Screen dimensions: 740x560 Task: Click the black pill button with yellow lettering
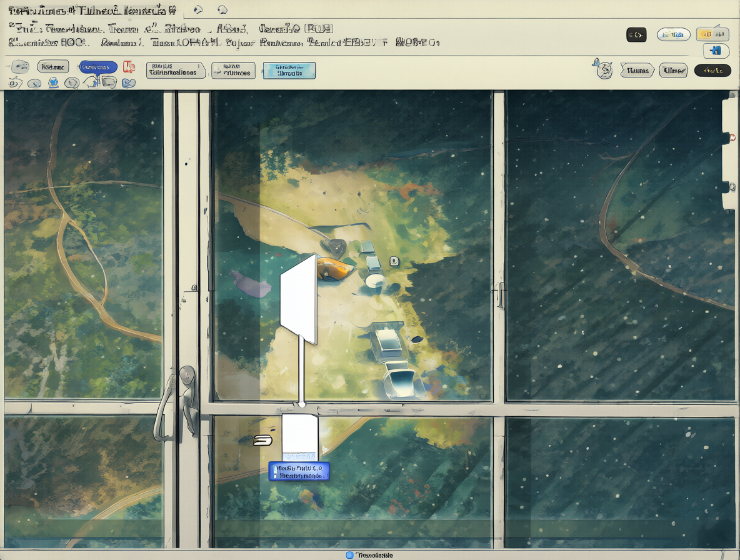click(x=712, y=70)
